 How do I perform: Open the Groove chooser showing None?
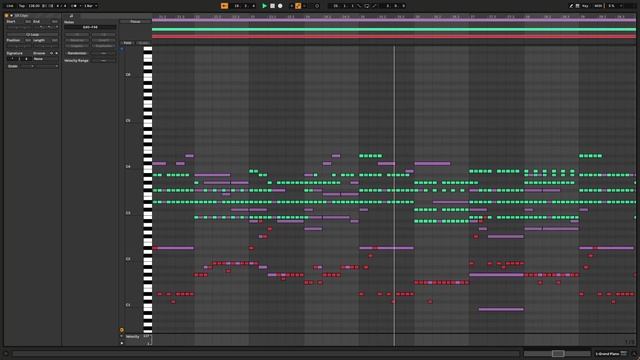45,59
